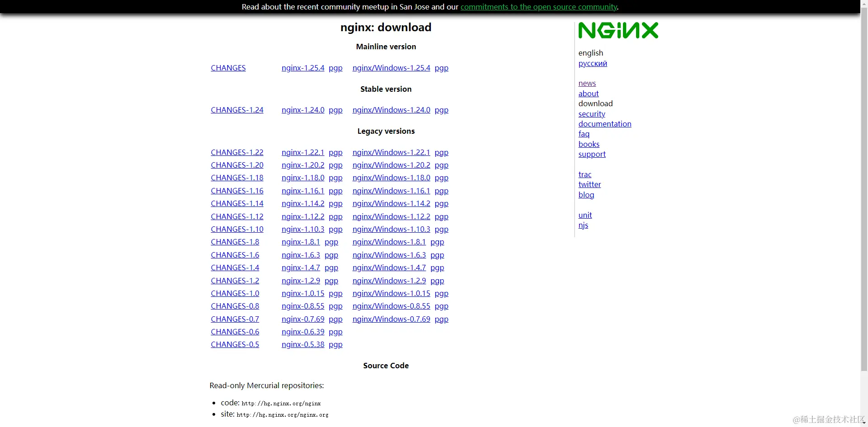
Task: Open the commitments to the open source community link
Action: coord(539,7)
